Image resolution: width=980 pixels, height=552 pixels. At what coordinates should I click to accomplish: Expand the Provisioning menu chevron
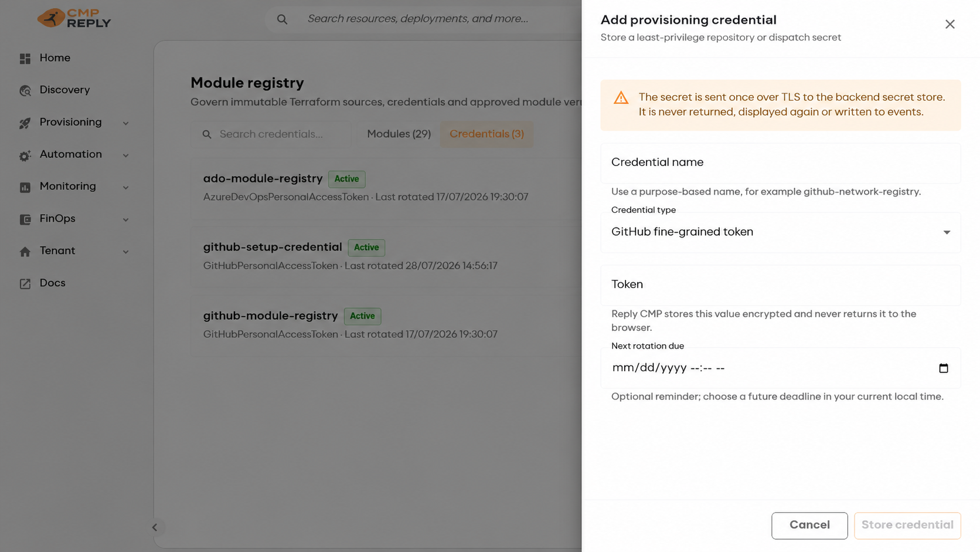click(x=125, y=123)
